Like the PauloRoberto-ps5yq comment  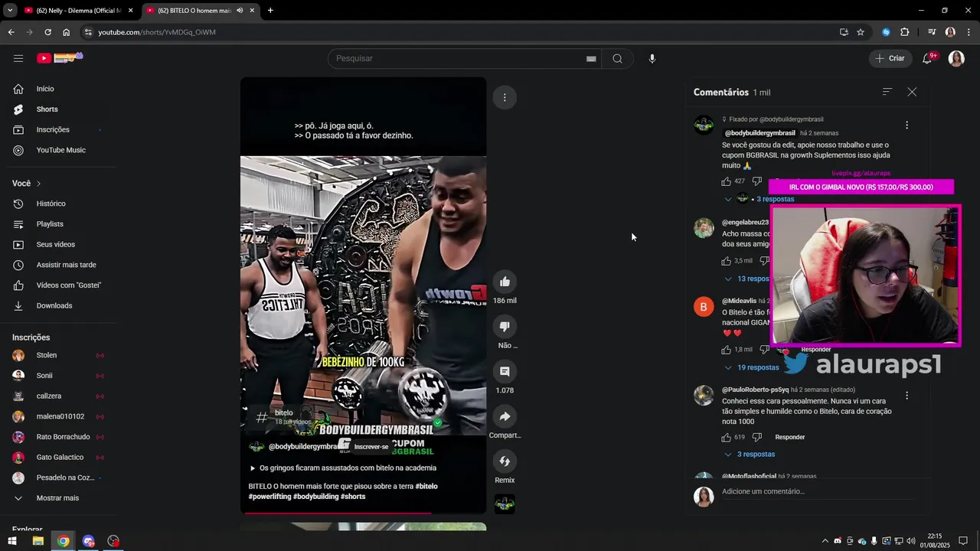coord(726,437)
